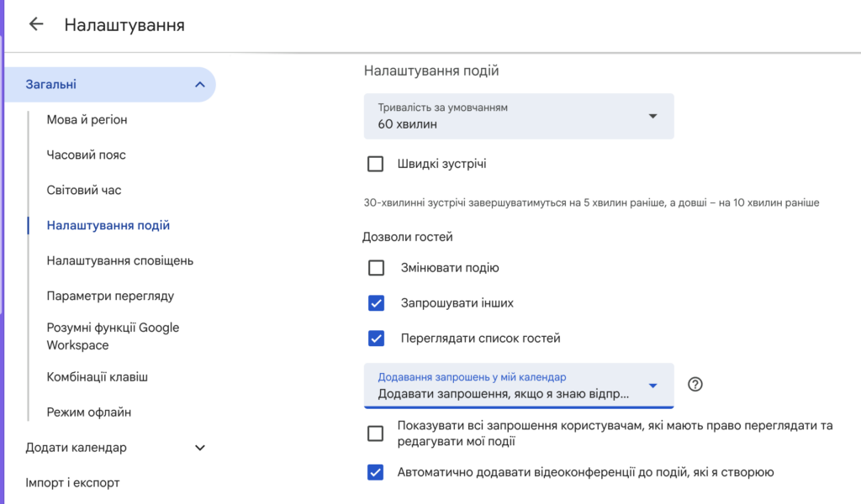This screenshot has height=504, width=861.
Task: Open Розумні функції Google Workspace settings
Action: (114, 336)
